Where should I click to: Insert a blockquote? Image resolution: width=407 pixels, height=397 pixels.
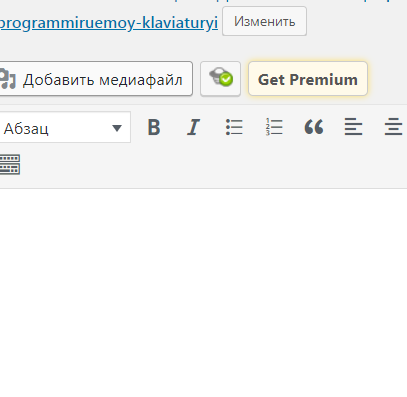click(x=314, y=127)
